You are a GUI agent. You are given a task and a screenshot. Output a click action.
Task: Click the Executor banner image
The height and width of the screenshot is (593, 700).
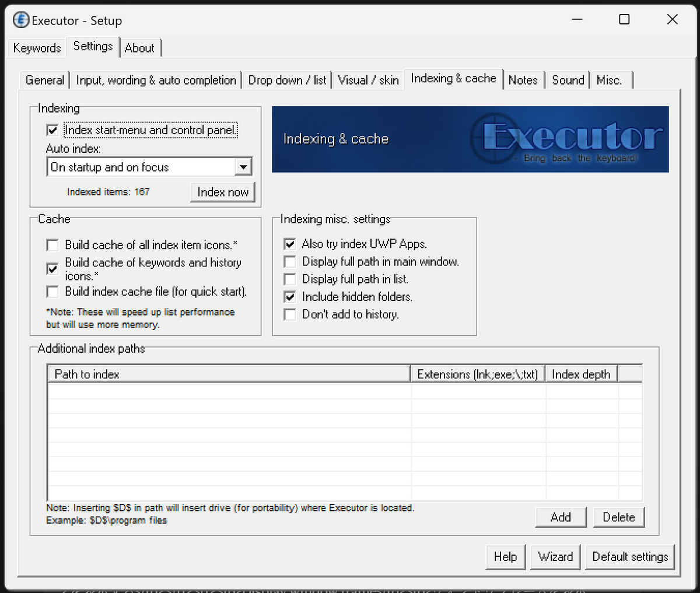pos(470,139)
